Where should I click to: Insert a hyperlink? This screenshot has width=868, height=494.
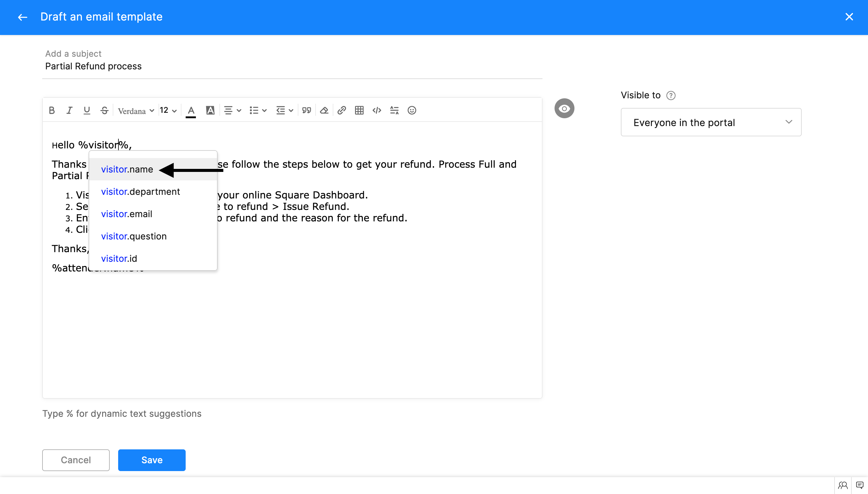(x=341, y=110)
